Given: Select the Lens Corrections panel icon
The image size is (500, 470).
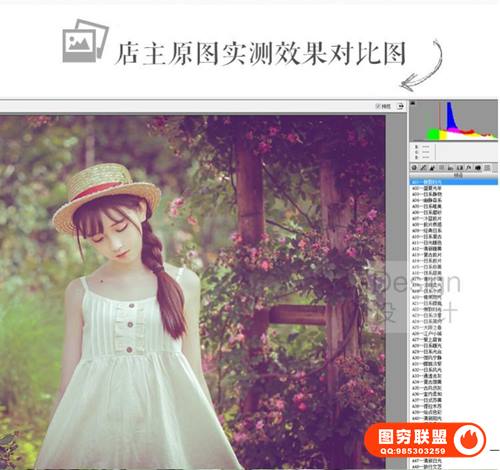Looking at the screenshot, I should point(460,168).
